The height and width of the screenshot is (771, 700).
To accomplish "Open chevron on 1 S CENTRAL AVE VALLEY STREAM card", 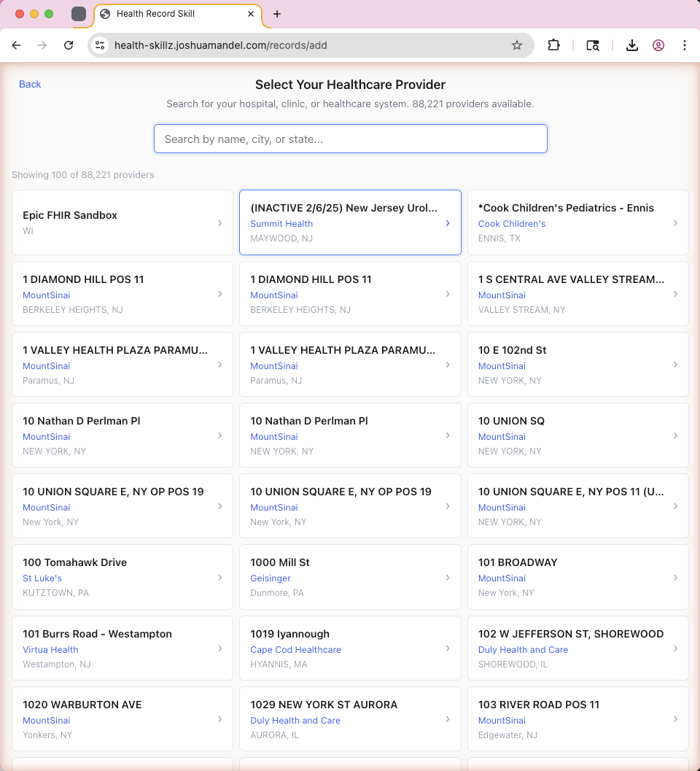I will pyautogui.click(x=675, y=293).
